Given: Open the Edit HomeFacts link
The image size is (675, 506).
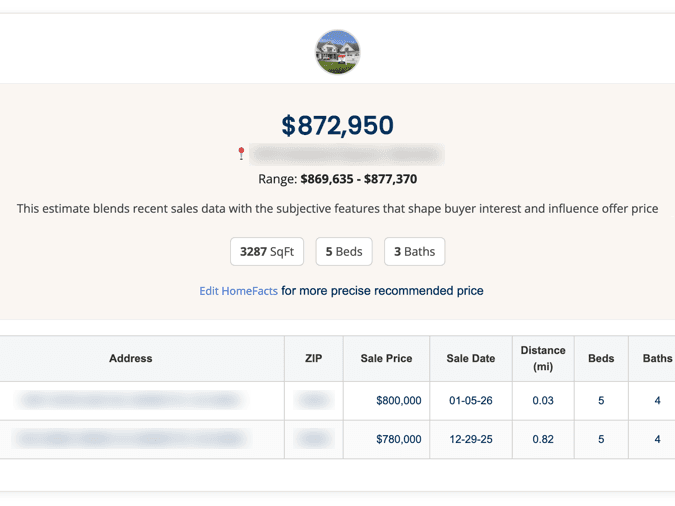Looking at the screenshot, I should coord(238,291).
